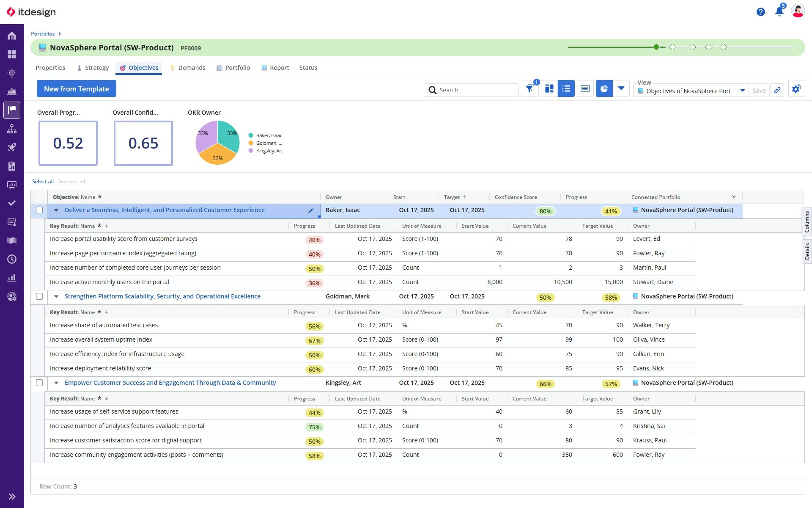Collapse the Strengthen Platform Scalability objective row

point(56,296)
